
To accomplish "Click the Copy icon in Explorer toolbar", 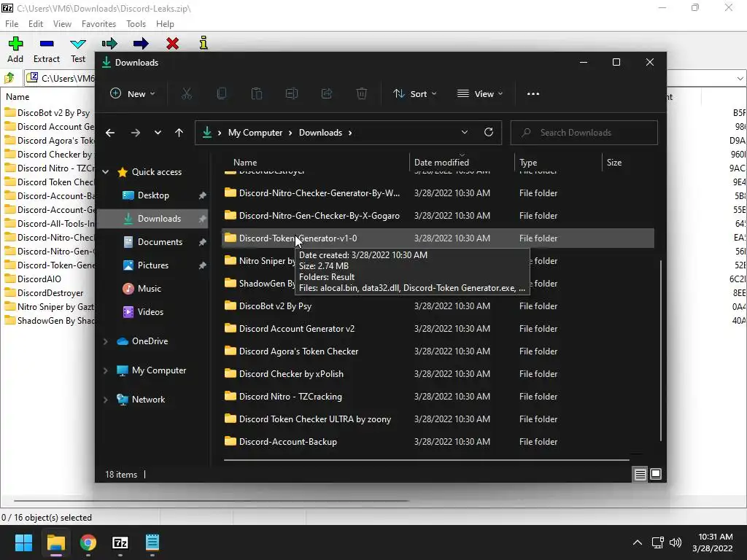I will (222, 94).
